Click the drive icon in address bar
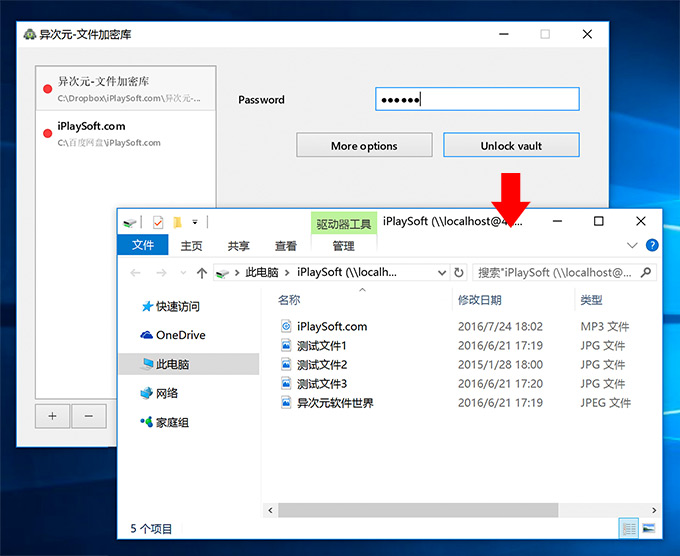Screen dimensions: 680x556 coord(222,273)
